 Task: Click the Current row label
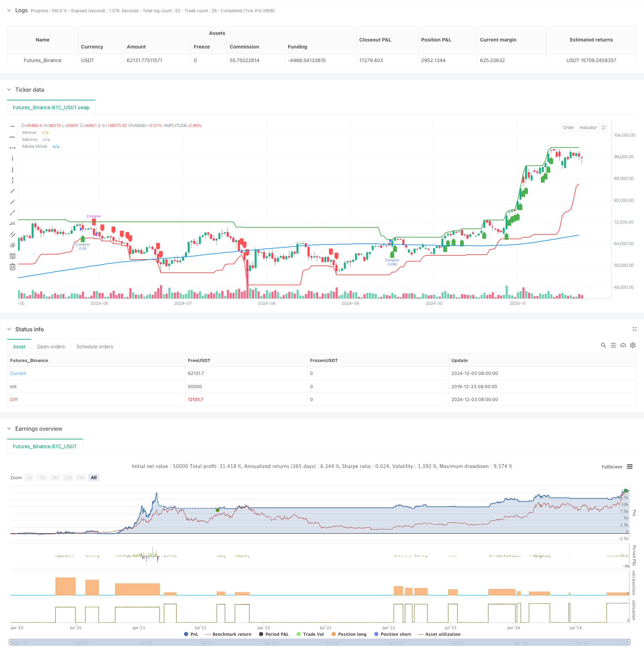[x=18, y=374]
